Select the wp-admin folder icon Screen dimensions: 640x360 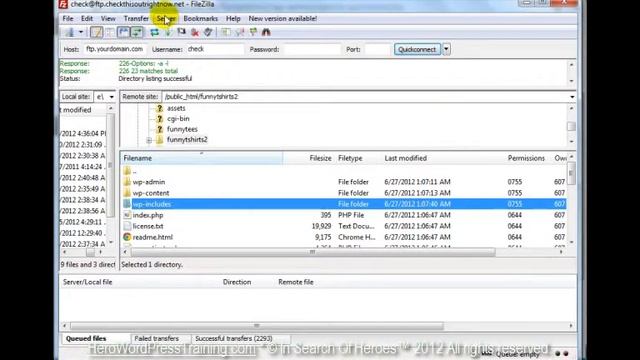pos(127,182)
